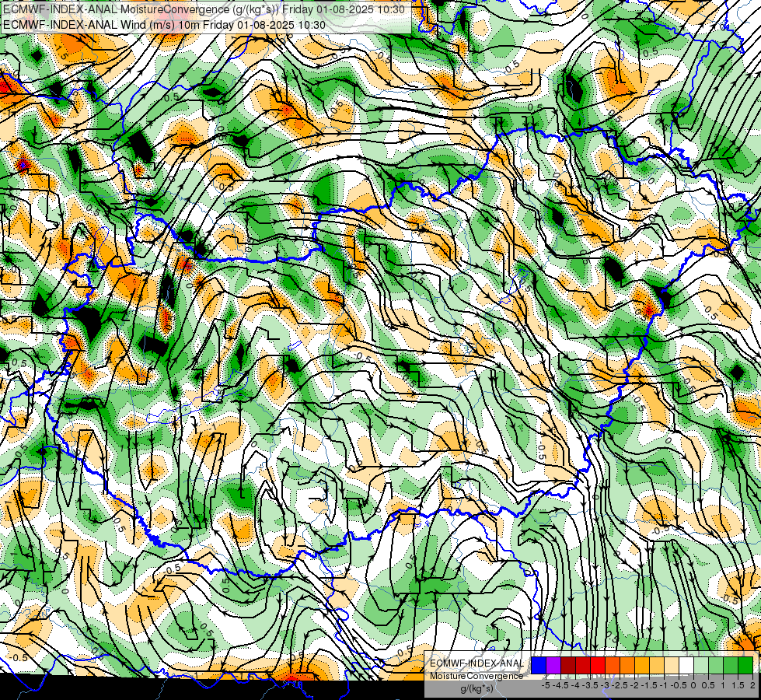Screen dimensions: 761x700
Task: Click the 'Wind (m/s) 10m' title line
Action: tap(164, 25)
